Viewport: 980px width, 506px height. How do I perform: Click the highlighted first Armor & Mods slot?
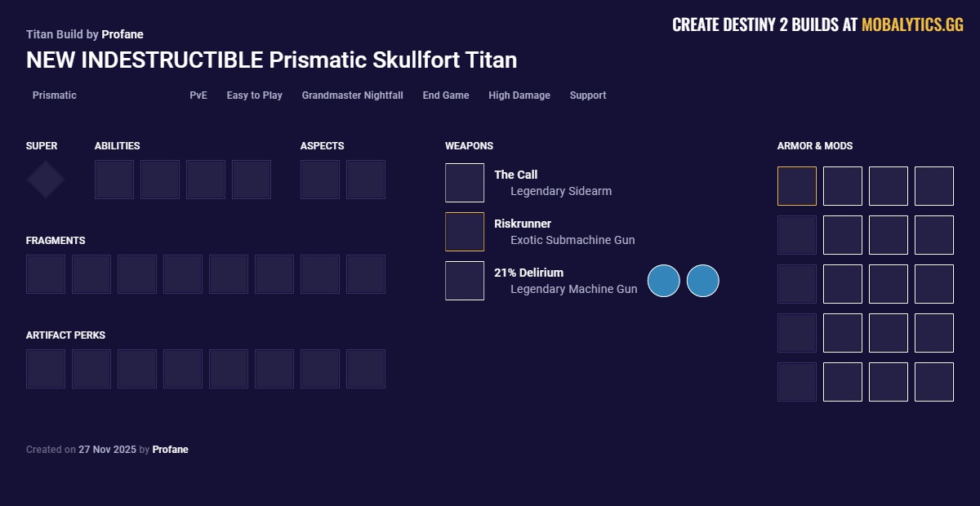(x=796, y=186)
